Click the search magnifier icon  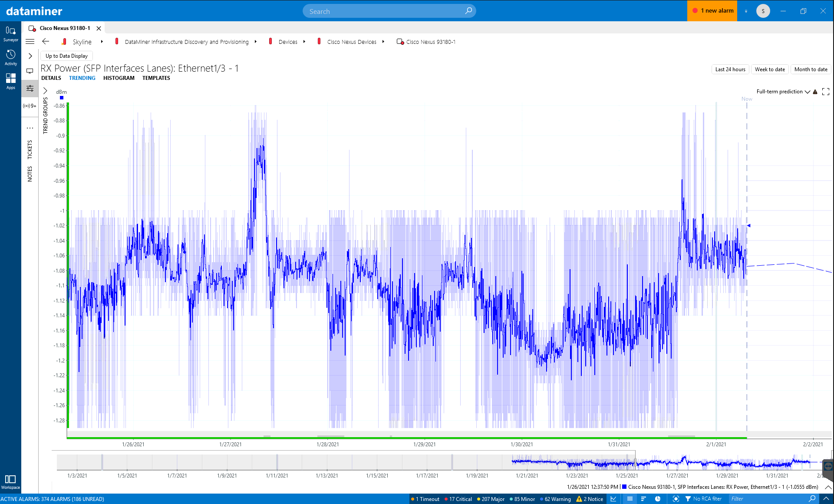coord(468,11)
